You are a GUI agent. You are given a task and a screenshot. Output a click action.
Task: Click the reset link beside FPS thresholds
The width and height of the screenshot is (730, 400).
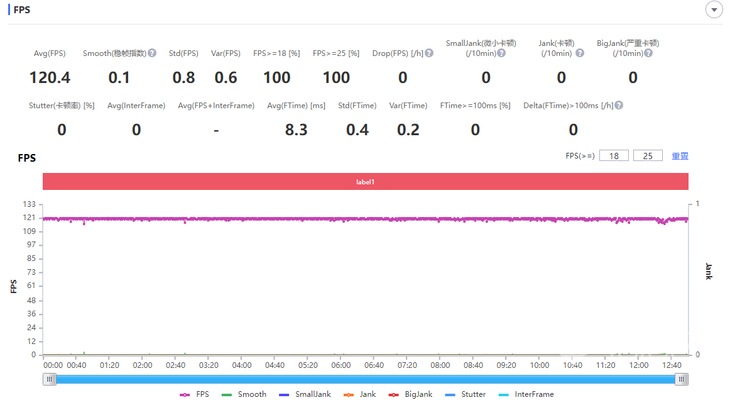[x=680, y=156]
